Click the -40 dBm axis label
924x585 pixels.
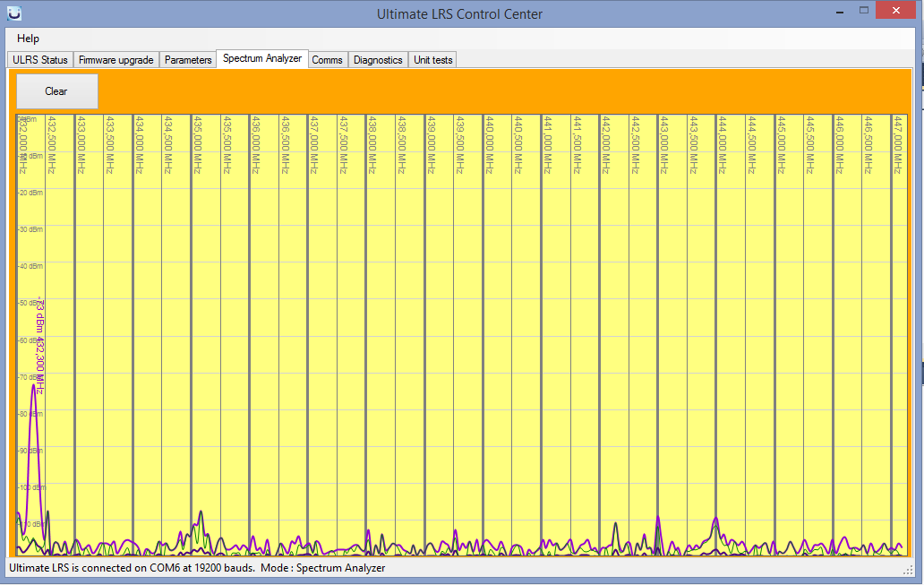[30, 267]
